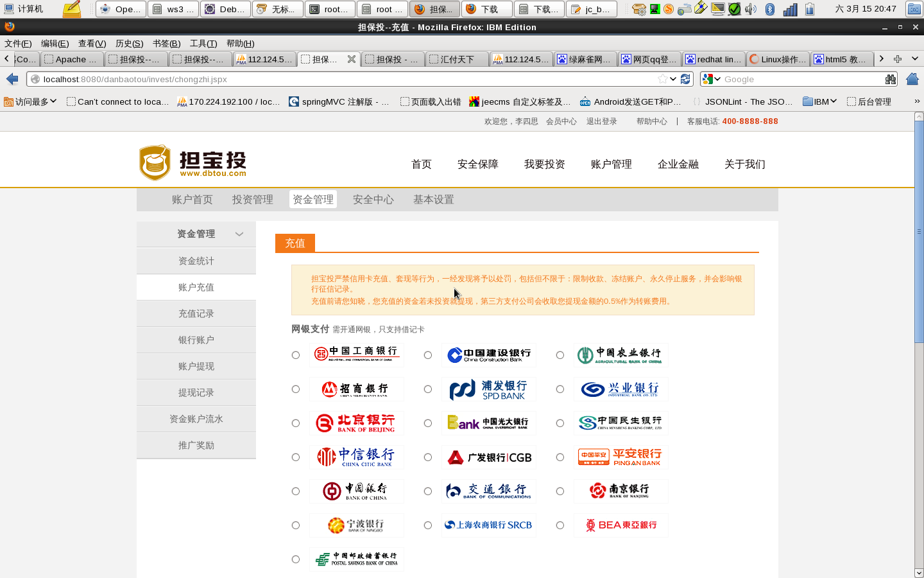Go to 充值记录 in the sidebar

click(x=196, y=314)
